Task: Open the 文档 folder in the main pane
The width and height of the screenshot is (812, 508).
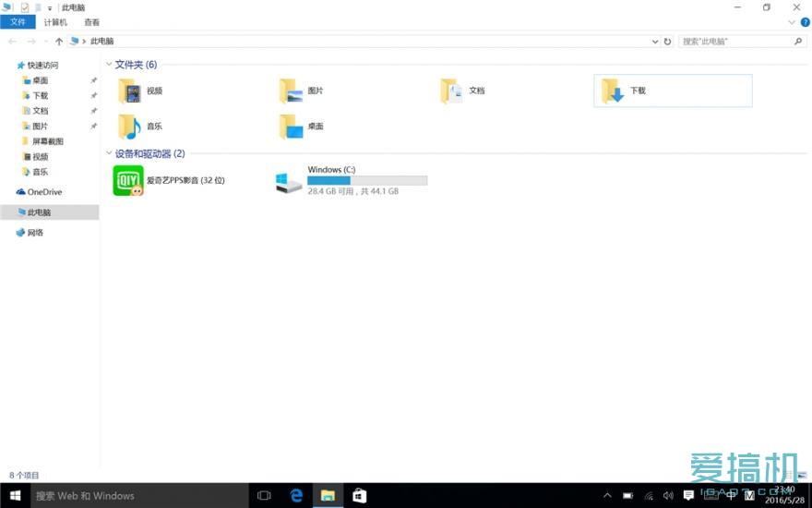Action: (x=463, y=91)
